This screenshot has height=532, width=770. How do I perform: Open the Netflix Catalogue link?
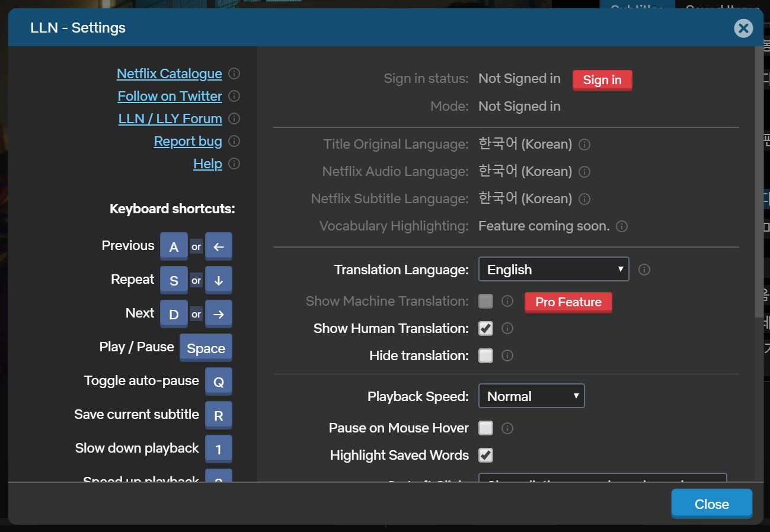(x=170, y=74)
